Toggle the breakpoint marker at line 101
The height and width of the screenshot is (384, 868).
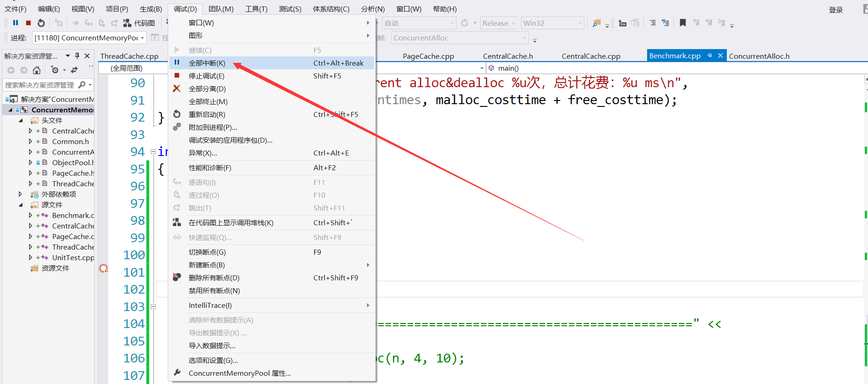pyautogui.click(x=104, y=268)
